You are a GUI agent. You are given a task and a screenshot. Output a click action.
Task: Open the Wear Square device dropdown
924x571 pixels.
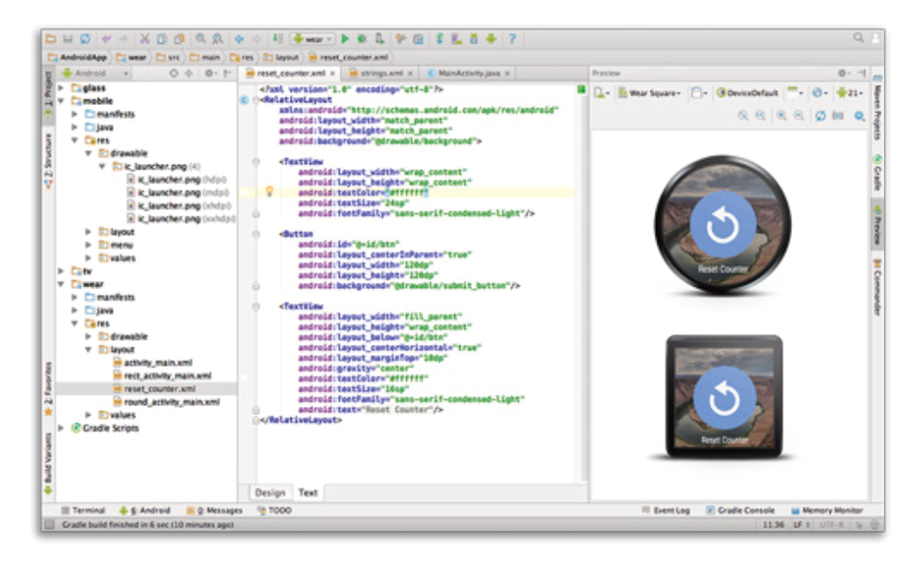pyautogui.click(x=649, y=93)
